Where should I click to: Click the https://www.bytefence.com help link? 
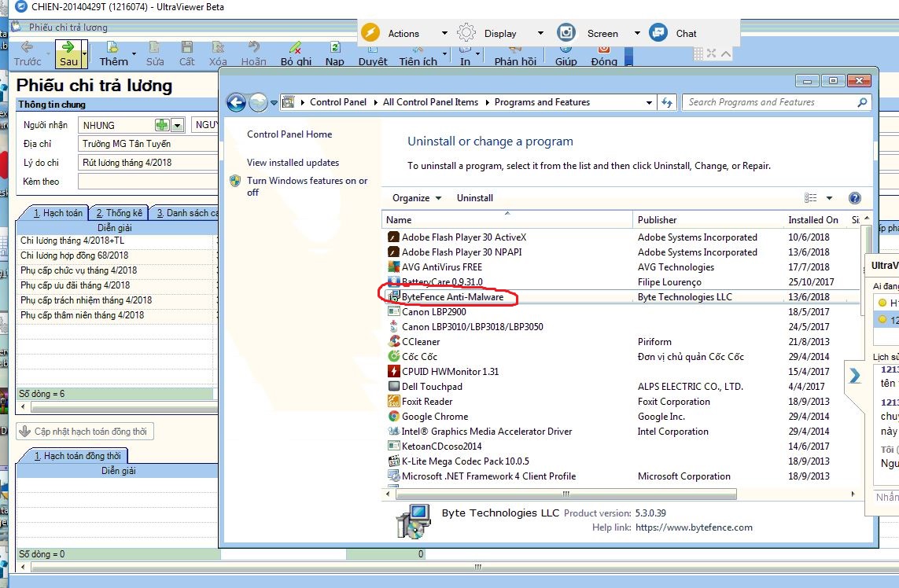coord(694,527)
